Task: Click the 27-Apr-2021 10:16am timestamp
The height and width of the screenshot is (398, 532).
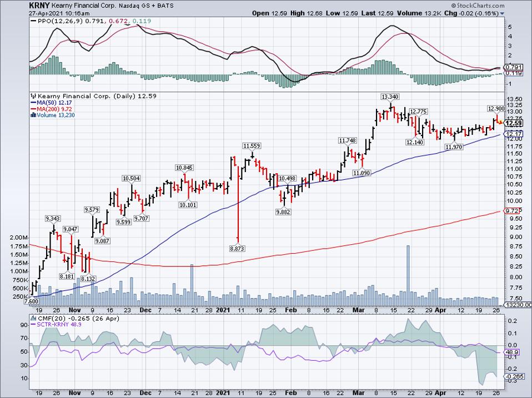Action: click(59, 13)
